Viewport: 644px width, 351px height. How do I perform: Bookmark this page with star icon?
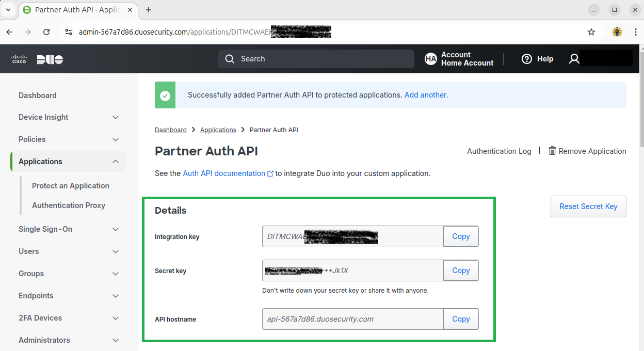pyautogui.click(x=591, y=32)
